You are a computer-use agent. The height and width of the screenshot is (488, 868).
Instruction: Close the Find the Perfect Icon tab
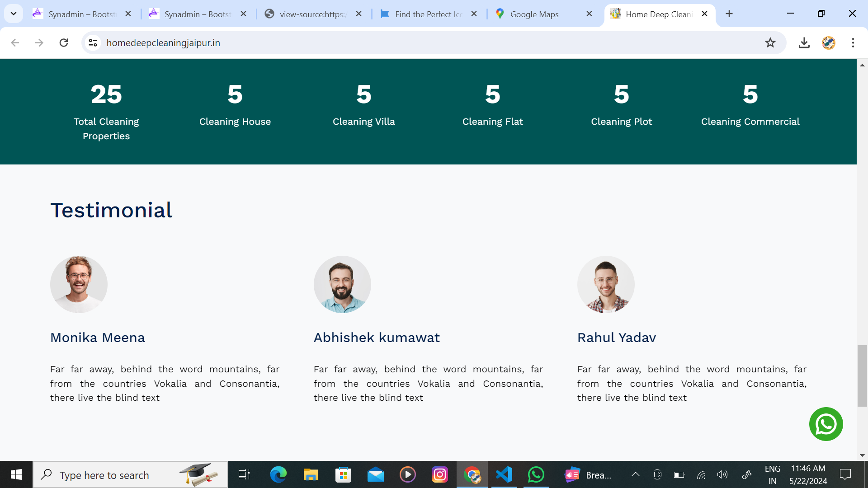click(474, 14)
